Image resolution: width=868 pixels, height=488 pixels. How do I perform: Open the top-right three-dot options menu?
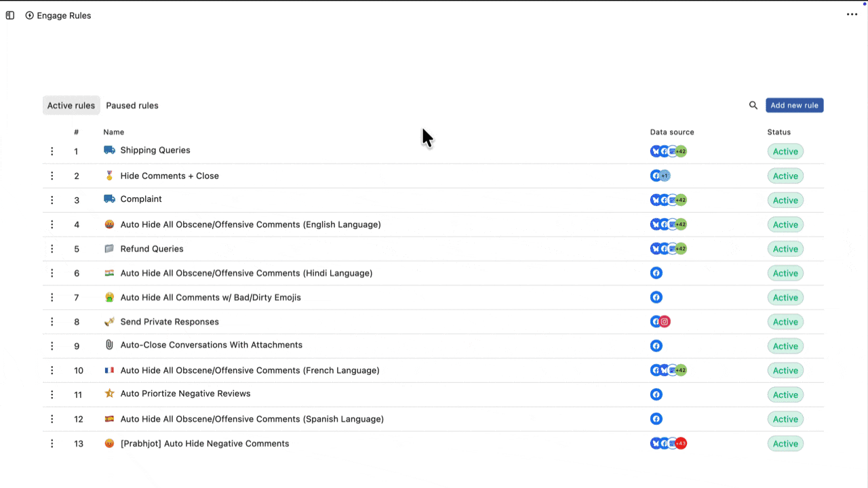[x=852, y=14]
